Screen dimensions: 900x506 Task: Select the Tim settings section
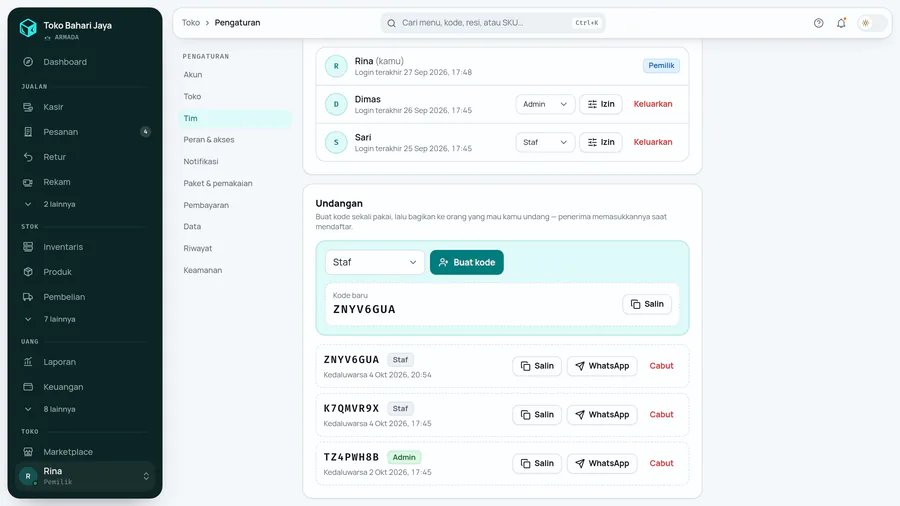point(235,118)
